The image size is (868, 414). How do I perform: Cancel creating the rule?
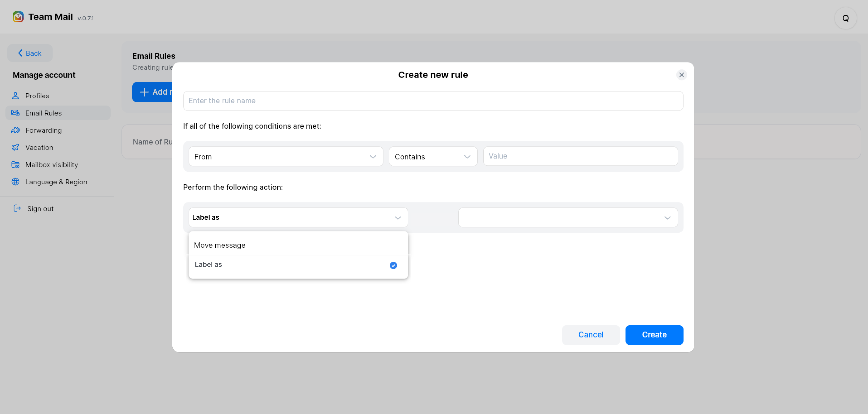point(591,335)
